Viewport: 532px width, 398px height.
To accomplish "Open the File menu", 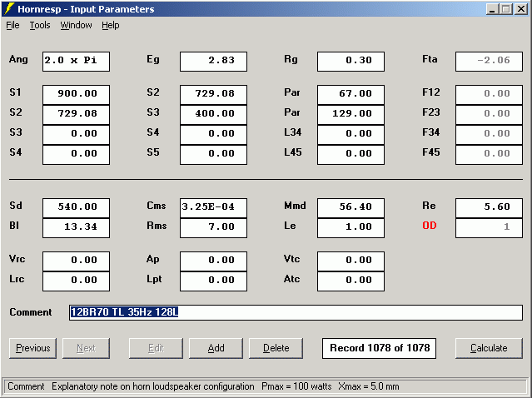I will tap(12, 26).
